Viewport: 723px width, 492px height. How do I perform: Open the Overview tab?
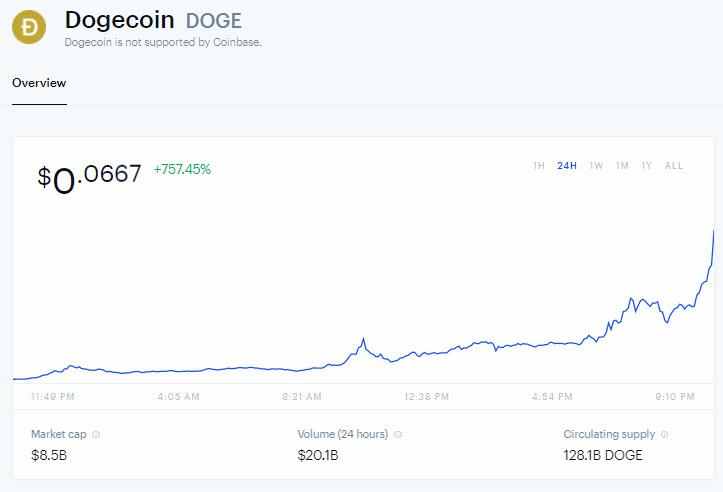tap(39, 83)
